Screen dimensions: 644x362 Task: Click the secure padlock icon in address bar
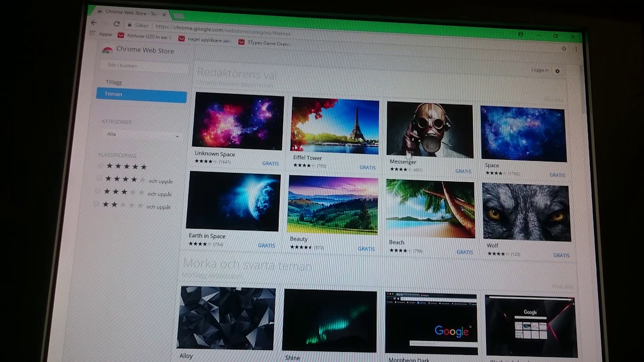(x=129, y=24)
